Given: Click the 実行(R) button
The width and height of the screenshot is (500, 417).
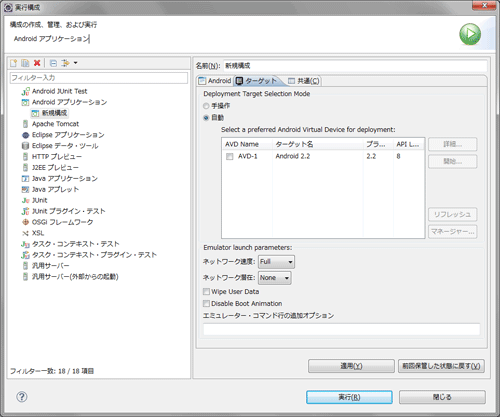Looking at the screenshot, I should click(349, 397).
